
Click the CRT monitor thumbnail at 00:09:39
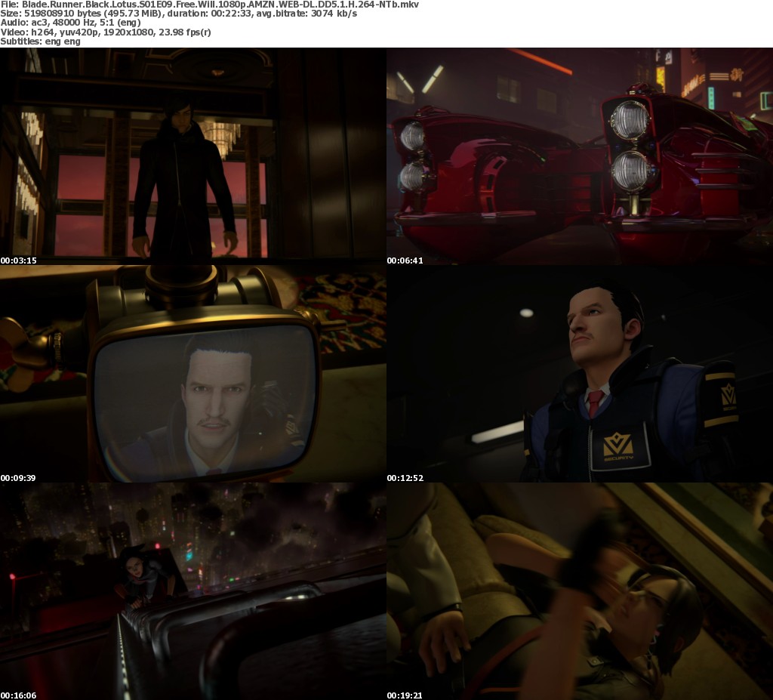point(192,374)
